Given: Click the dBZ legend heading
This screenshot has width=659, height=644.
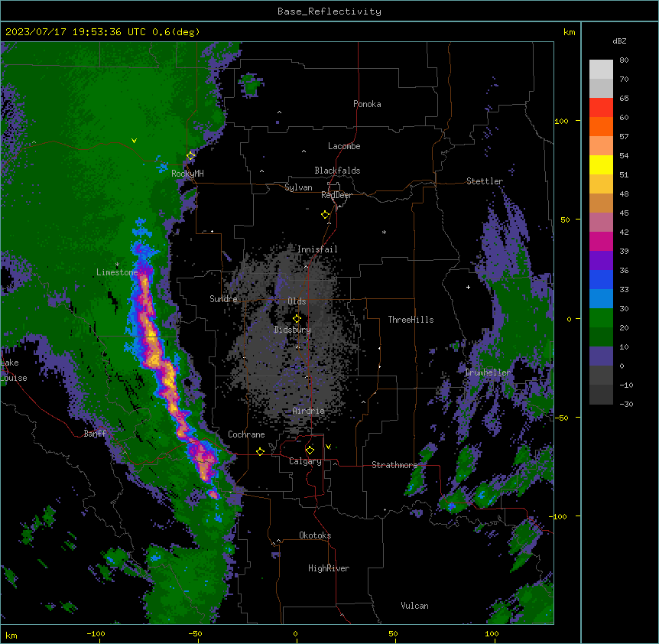Looking at the screenshot, I should click(x=619, y=41).
